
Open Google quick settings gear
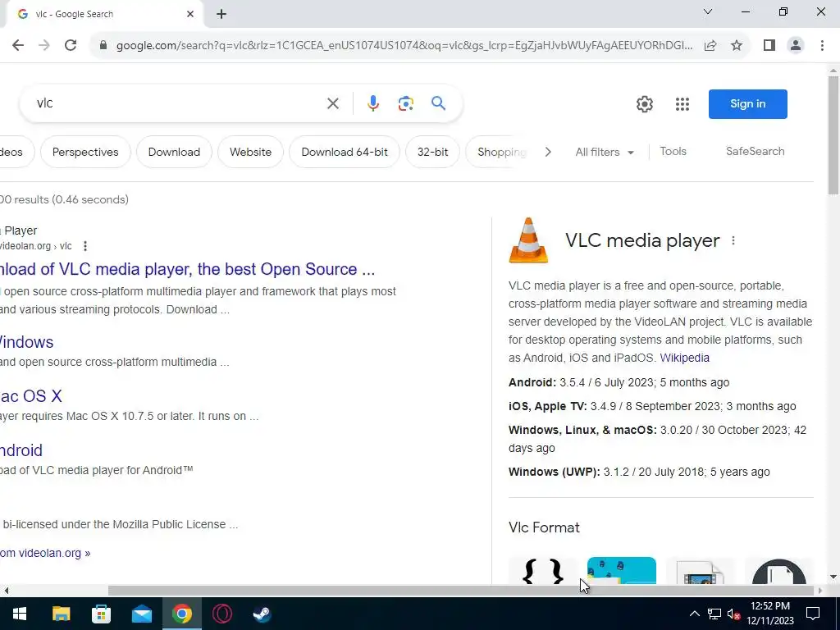coord(645,104)
